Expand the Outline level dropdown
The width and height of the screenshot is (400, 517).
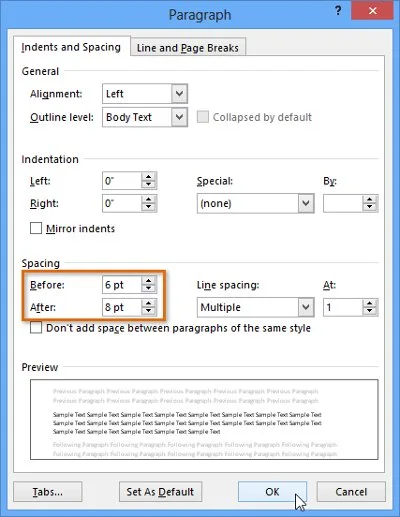tap(179, 117)
